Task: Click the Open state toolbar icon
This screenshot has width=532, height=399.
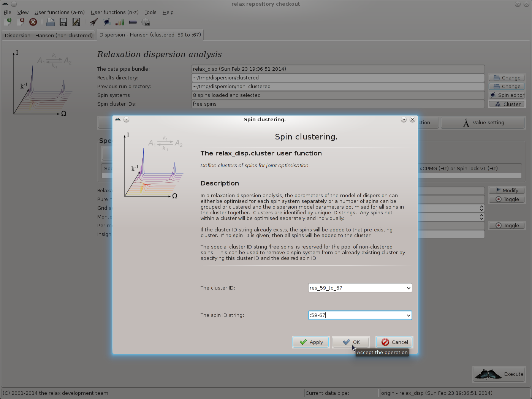Action: tap(50, 22)
